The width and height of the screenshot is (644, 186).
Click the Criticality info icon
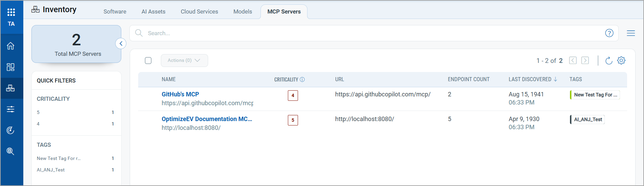click(x=302, y=79)
